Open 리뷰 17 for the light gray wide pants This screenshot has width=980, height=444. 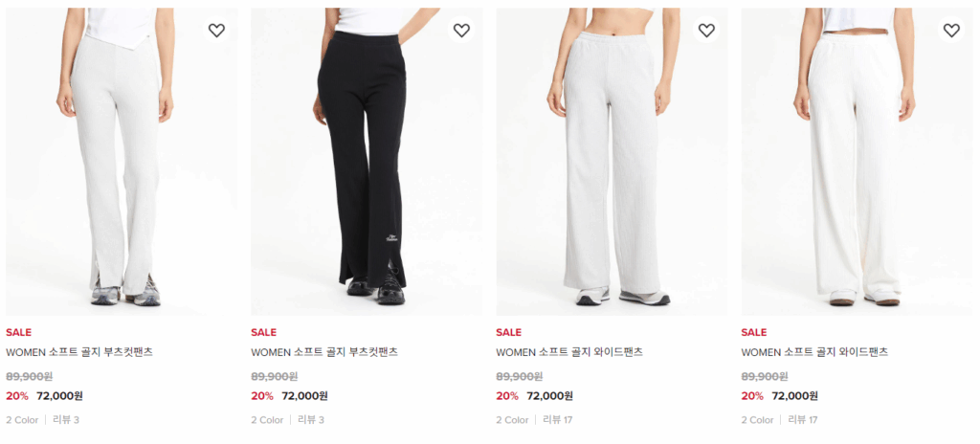pyautogui.click(x=558, y=420)
